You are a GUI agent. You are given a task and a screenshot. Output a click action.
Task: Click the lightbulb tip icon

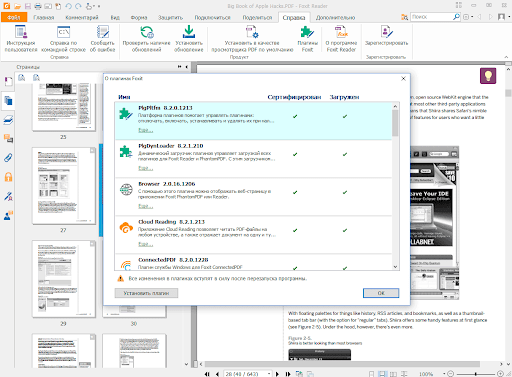(x=488, y=76)
